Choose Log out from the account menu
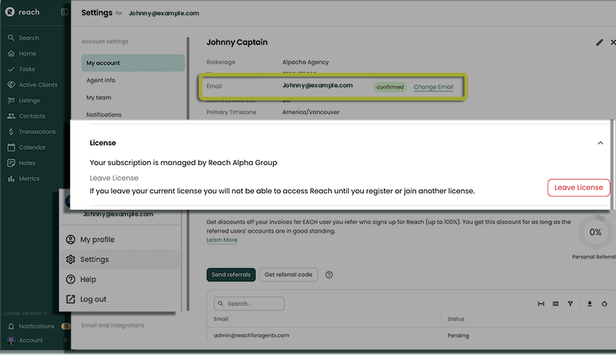The image size is (616, 364). click(x=93, y=299)
